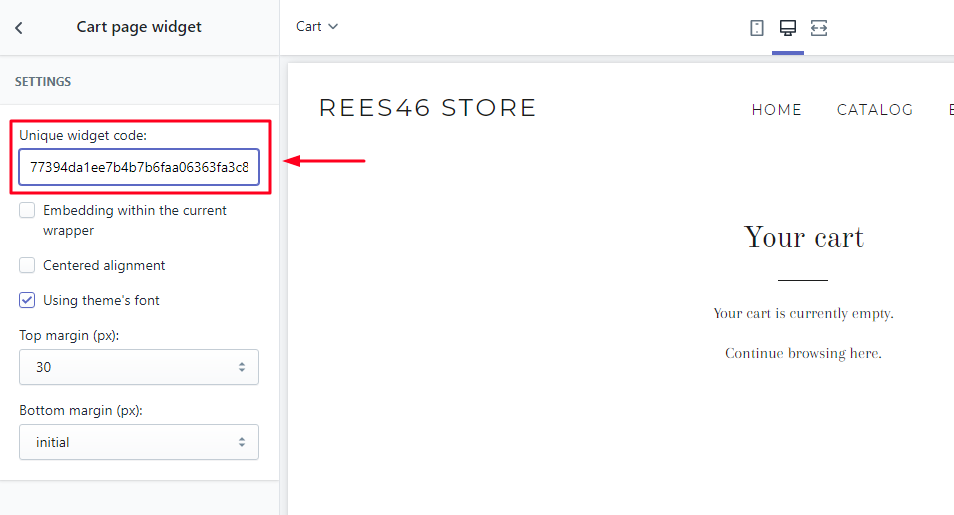The image size is (954, 515).
Task: Click the Cart page widget title
Action: (x=139, y=27)
